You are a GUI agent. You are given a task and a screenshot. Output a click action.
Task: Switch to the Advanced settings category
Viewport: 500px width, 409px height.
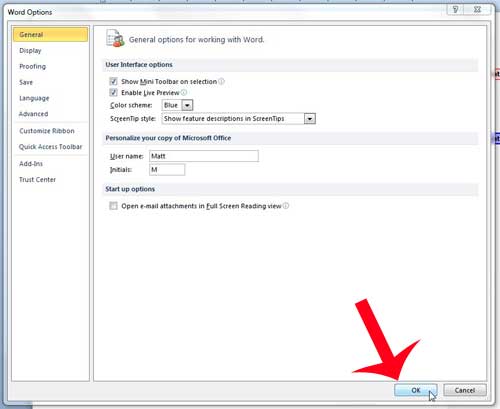(x=33, y=114)
